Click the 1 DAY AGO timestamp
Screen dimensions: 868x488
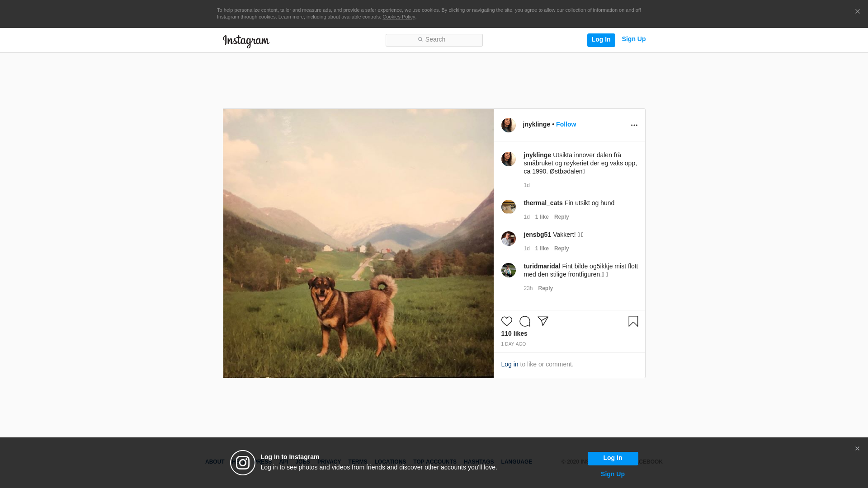513,344
